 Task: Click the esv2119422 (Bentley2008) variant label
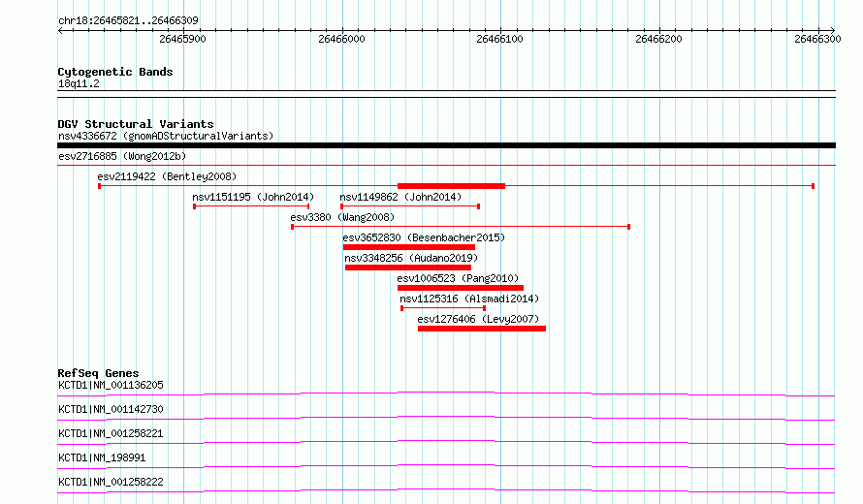pos(167,176)
